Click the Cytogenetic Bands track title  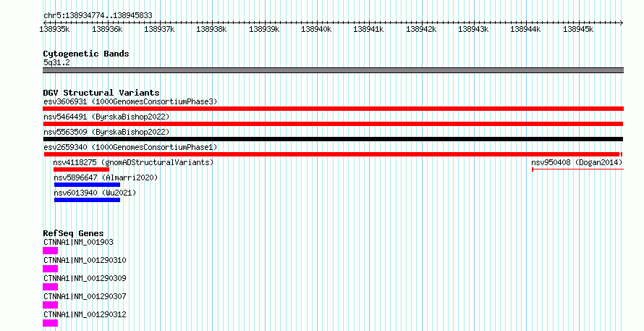coord(86,54)
